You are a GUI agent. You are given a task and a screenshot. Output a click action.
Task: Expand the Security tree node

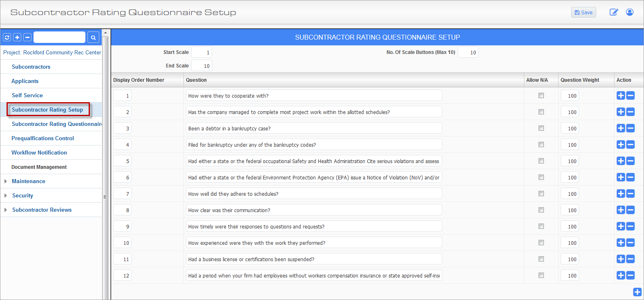tap(5, 195)
